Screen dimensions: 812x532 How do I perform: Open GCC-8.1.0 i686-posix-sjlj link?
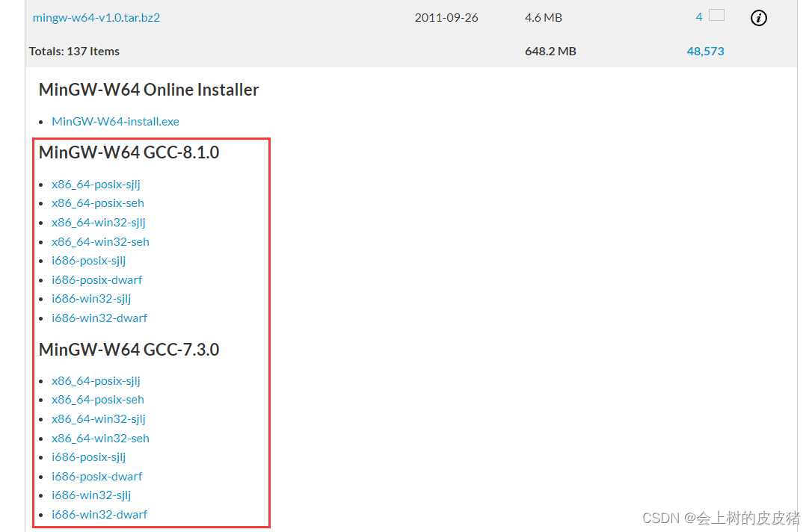(x=88, y=261)
